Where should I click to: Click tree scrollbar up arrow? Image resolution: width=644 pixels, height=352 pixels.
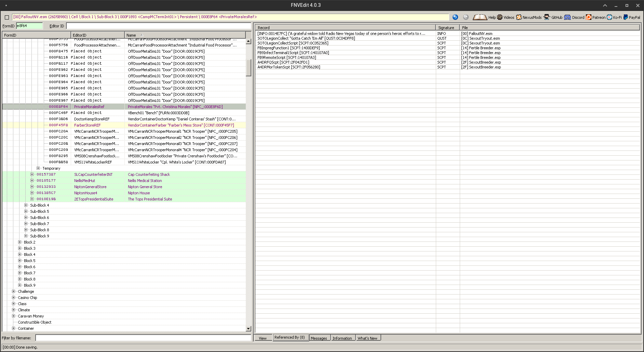coord(249,41)
